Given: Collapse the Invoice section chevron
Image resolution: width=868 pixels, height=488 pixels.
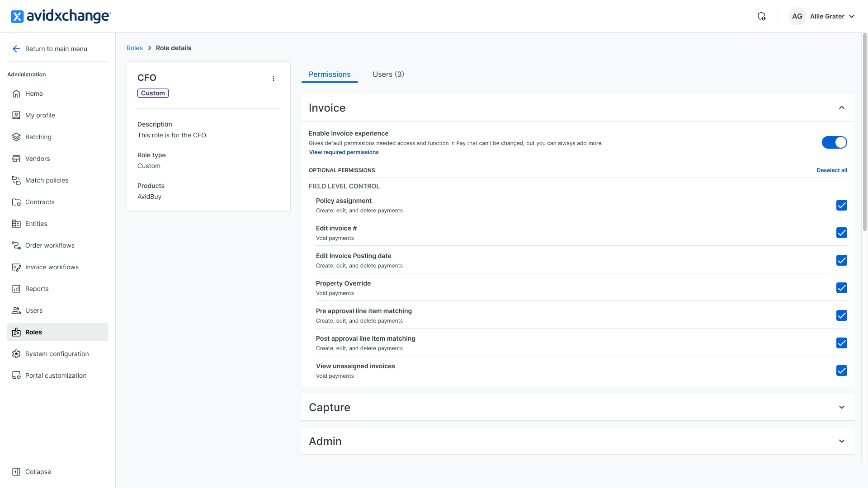Looking at the screenshot, I should [x=841, y=108].
